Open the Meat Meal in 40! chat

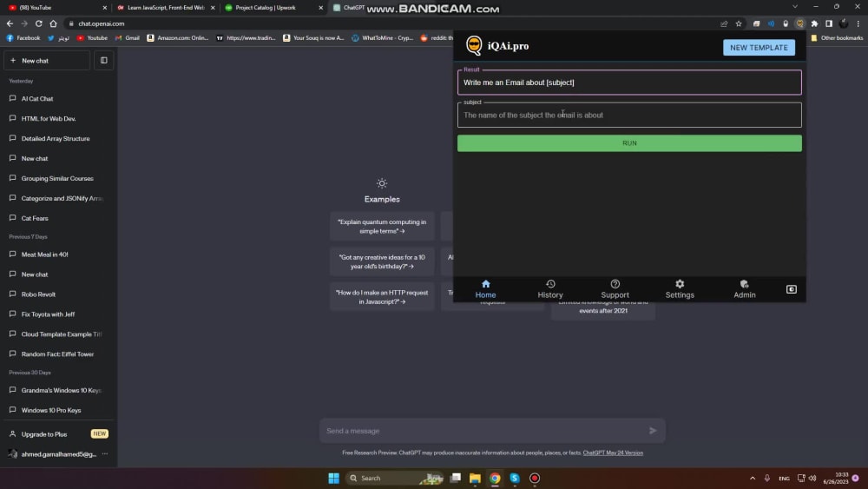tap(58, 254)
